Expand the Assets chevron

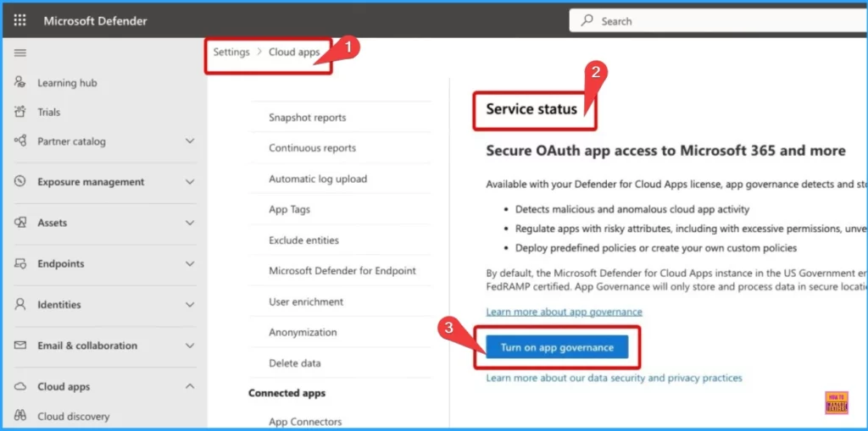pyautogui.click(x=190, y=223)
